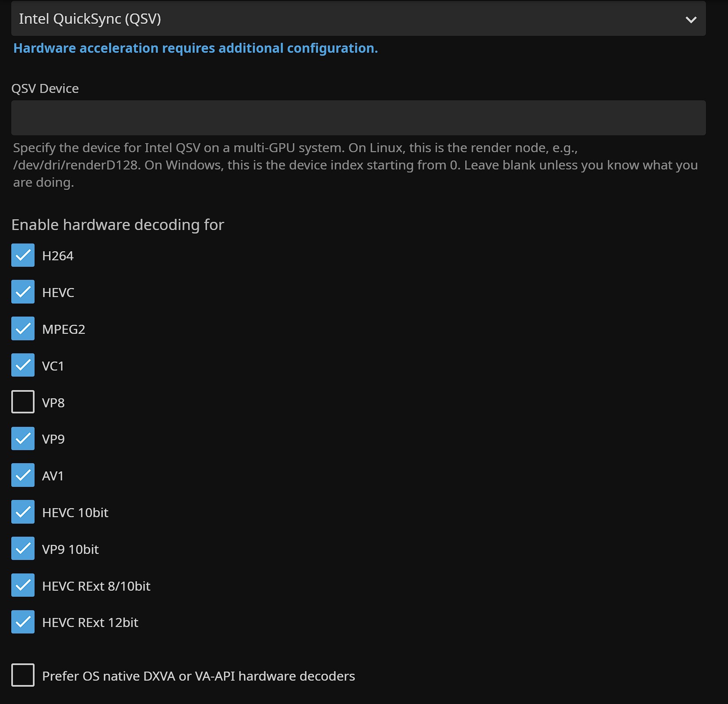Screen dimensions: 728x704
Task: Toggle the AV1 decoding checkbox
Action: [x=23, y=476]
